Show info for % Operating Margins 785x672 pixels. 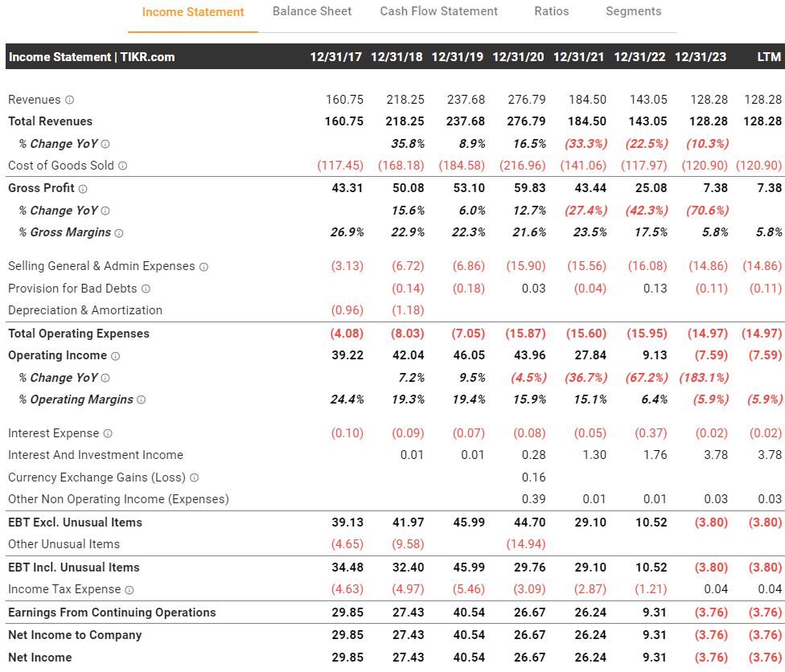[x=142, y=400]
